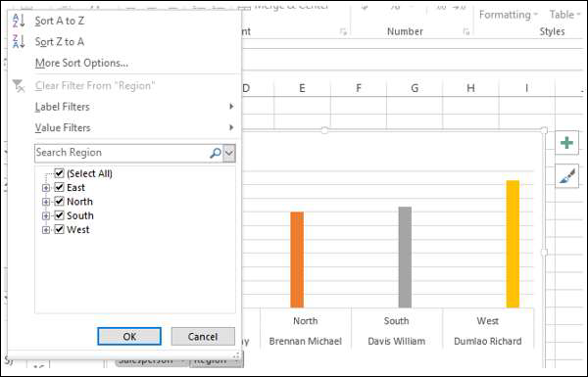Click OK to apply the filter
Screen dimensions: 588x377
tap(129, 337)
